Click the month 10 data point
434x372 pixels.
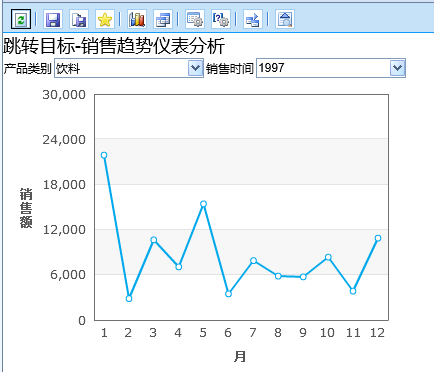328,257
